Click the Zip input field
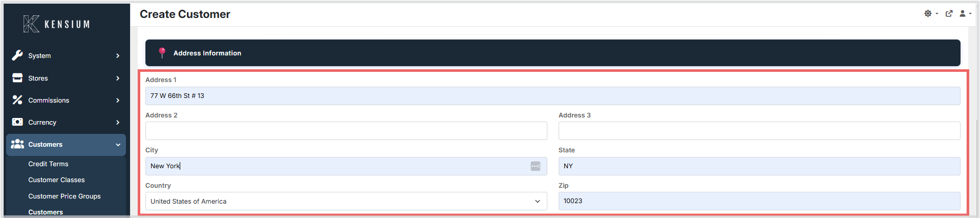Viewport: 980px width, 218px height. (759, 201)
